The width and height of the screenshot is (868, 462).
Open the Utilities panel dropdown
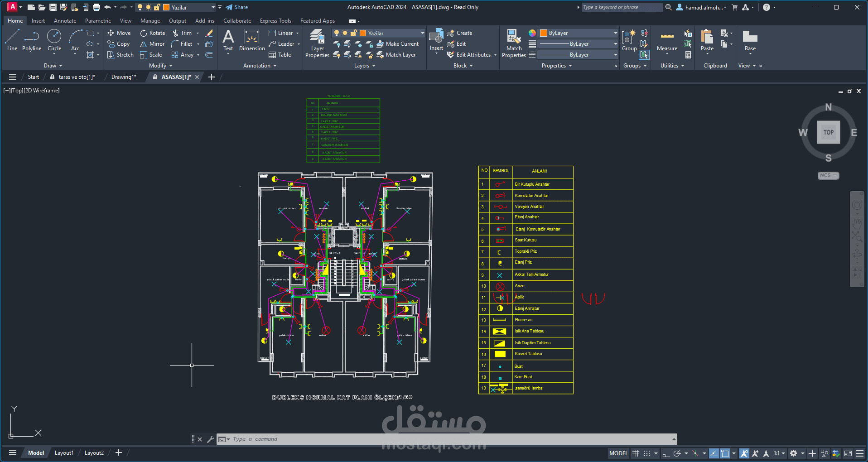(x=672, y=66)
